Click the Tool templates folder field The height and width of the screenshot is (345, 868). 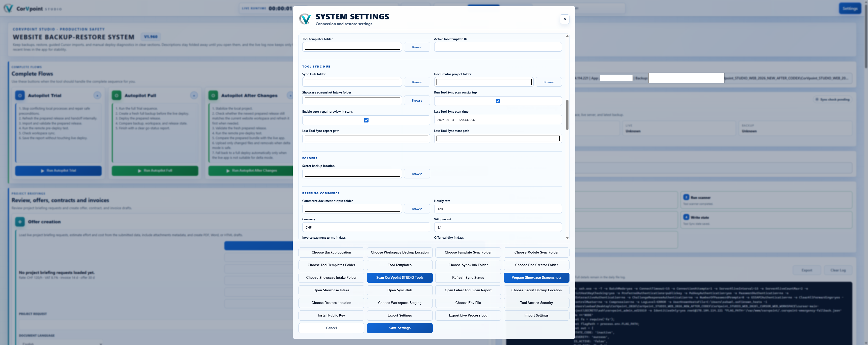(x=352, y=47)
